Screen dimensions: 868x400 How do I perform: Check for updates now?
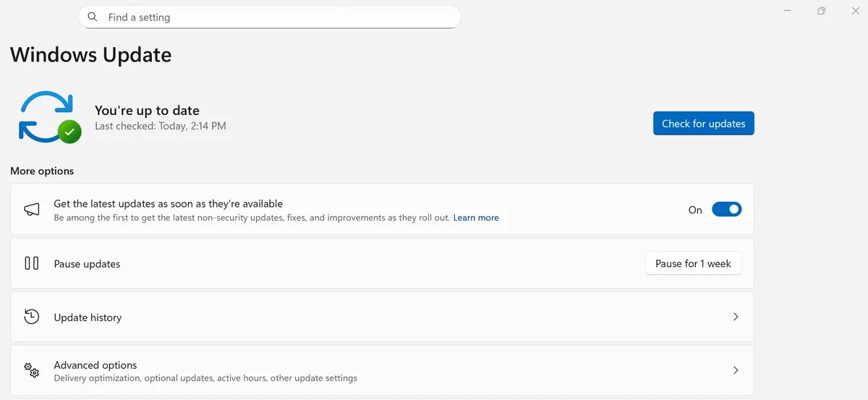(x=704, y=124)
